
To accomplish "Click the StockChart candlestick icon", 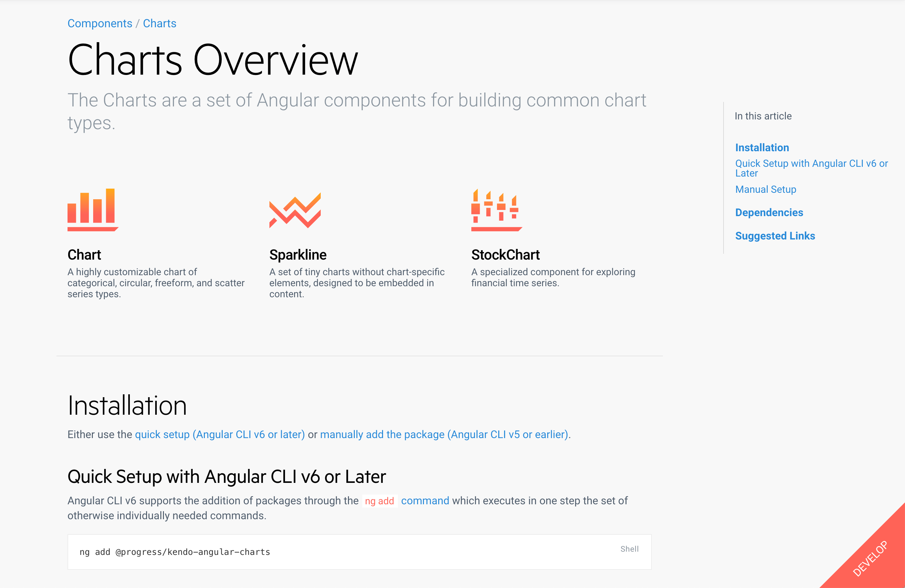I will 497,210.
